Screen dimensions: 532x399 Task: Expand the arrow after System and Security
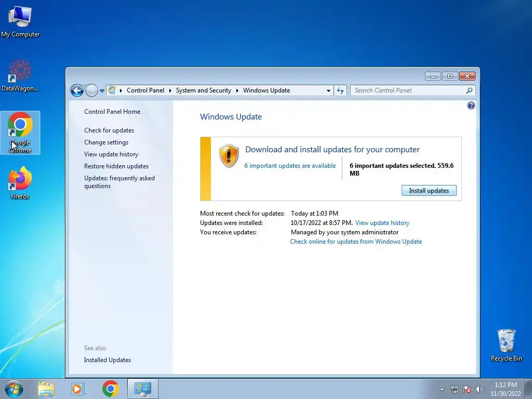click(x=237, y=90)
